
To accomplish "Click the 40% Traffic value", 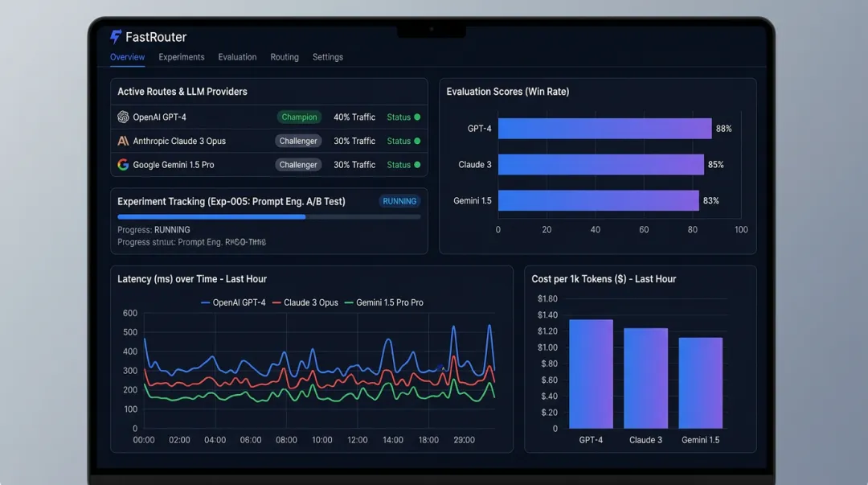I will 354,117.
